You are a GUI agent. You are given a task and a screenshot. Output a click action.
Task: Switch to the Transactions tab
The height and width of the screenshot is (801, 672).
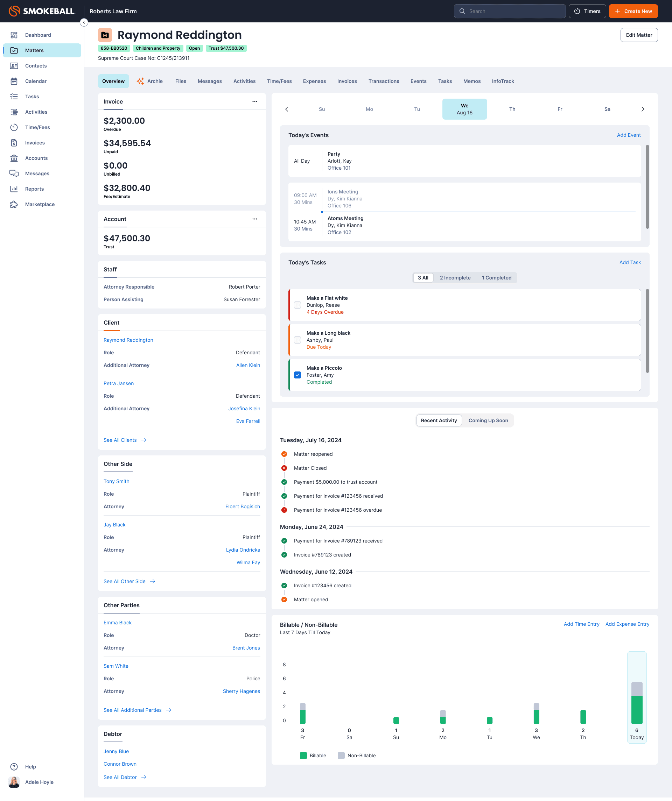click(x=384, y=81)
